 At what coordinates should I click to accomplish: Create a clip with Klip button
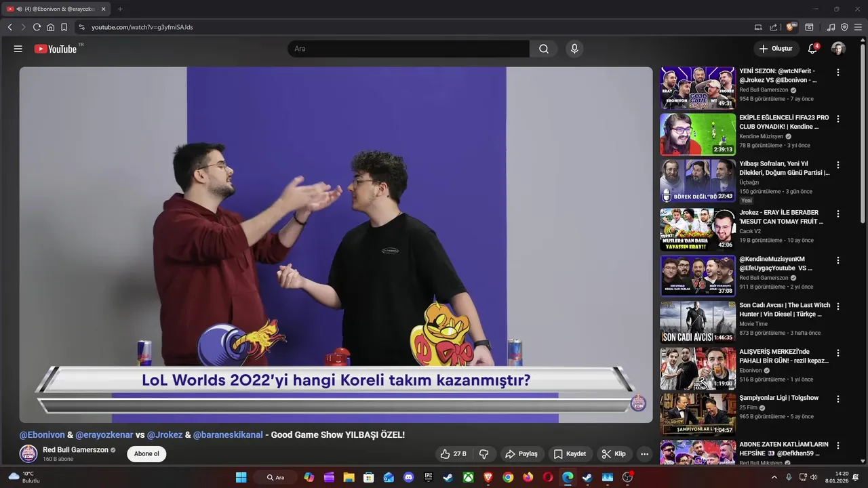(x=614, y=453)
